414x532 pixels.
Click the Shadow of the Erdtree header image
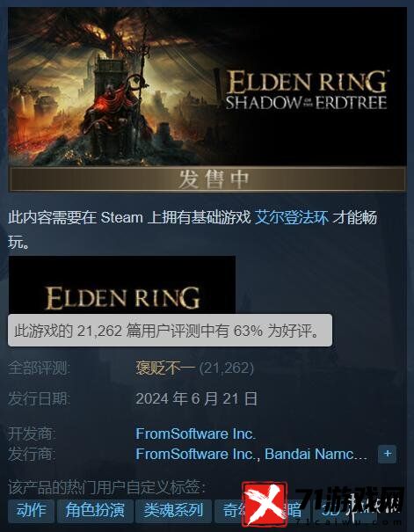207,87
